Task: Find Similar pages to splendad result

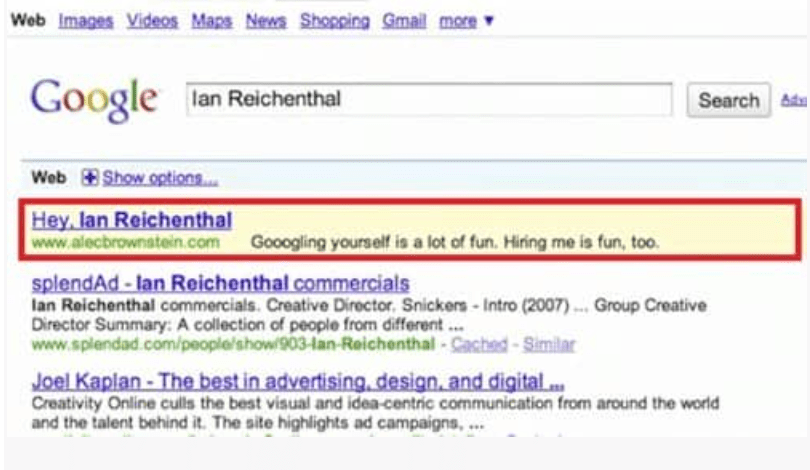Action: pos(549,344)
